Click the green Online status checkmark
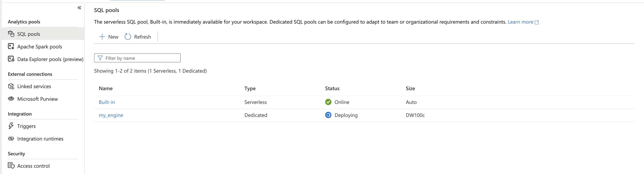This screenshot has width=644, height=174. tap(328, 102)
